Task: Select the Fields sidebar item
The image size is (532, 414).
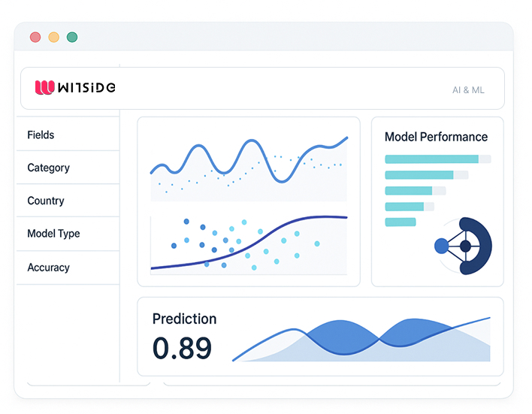Action: (68, 134)
